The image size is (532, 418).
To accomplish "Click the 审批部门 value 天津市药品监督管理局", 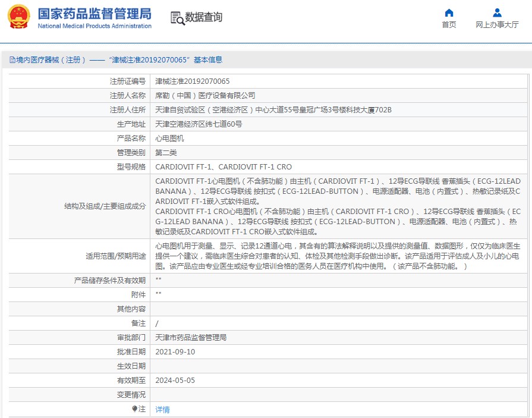I will (x=191, y=338).
